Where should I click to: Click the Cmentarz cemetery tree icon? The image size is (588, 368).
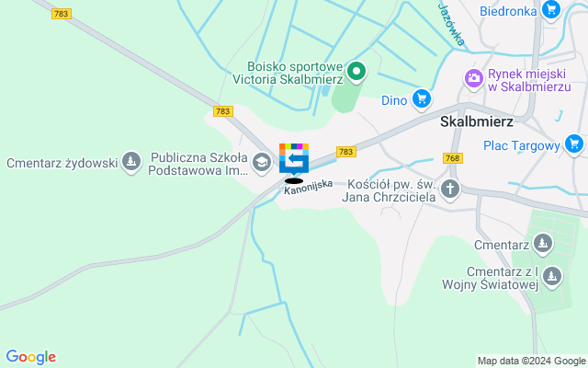543,243
